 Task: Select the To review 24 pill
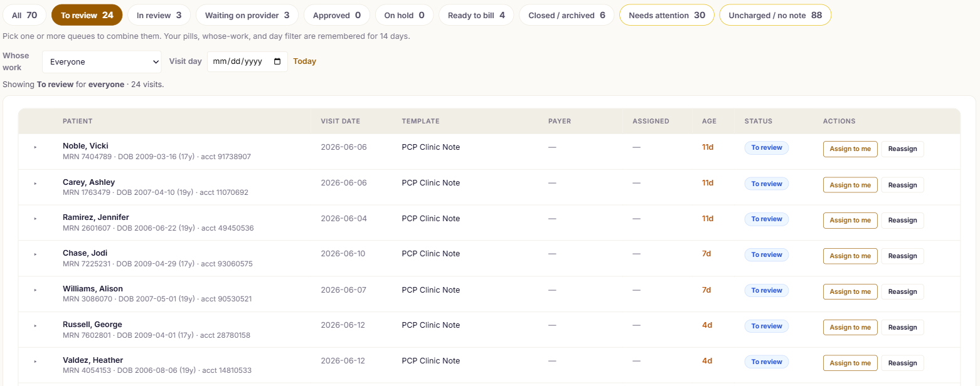click(87, 15)
